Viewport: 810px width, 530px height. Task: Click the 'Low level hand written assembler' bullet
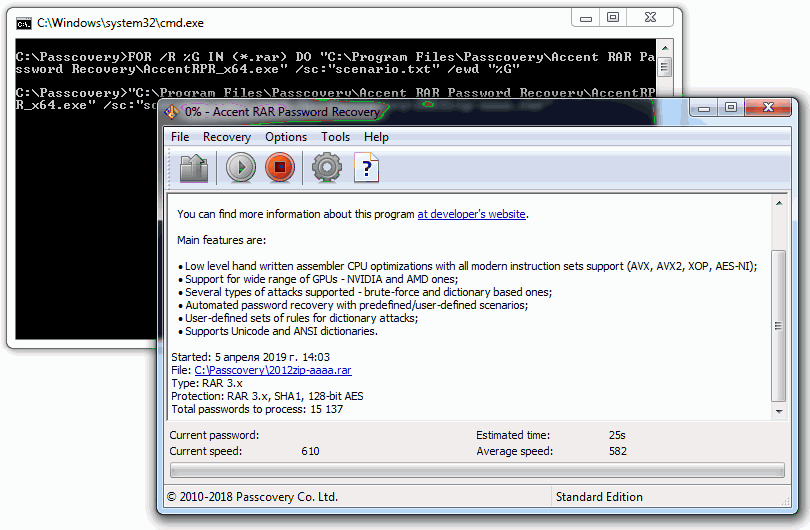(468, 266)
